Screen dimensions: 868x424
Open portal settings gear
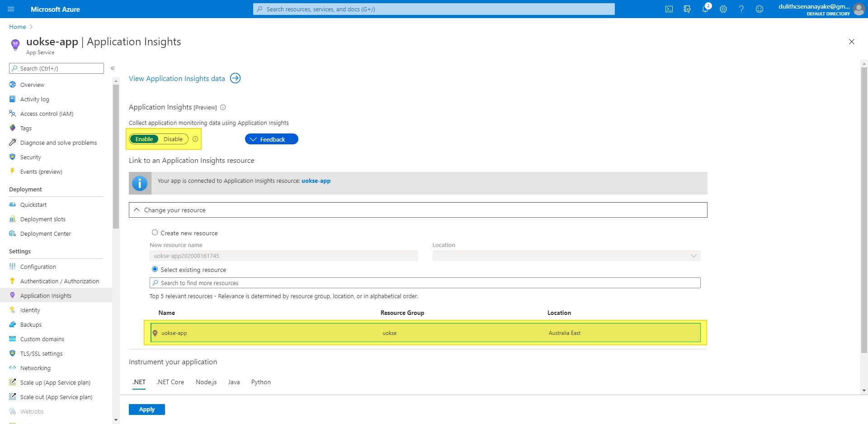click(x=723, y=9)
